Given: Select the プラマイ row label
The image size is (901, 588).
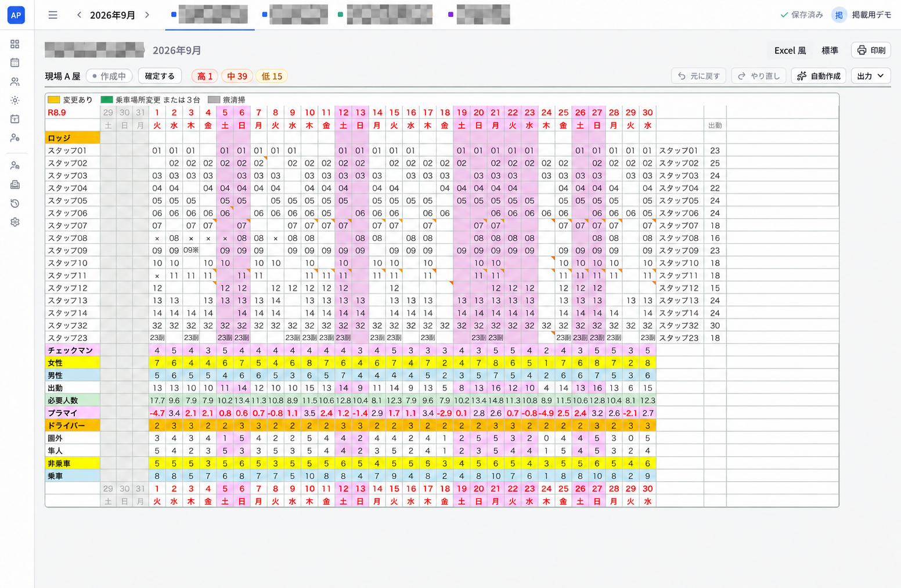Looking at the screenshot, I should pos(73,413).
